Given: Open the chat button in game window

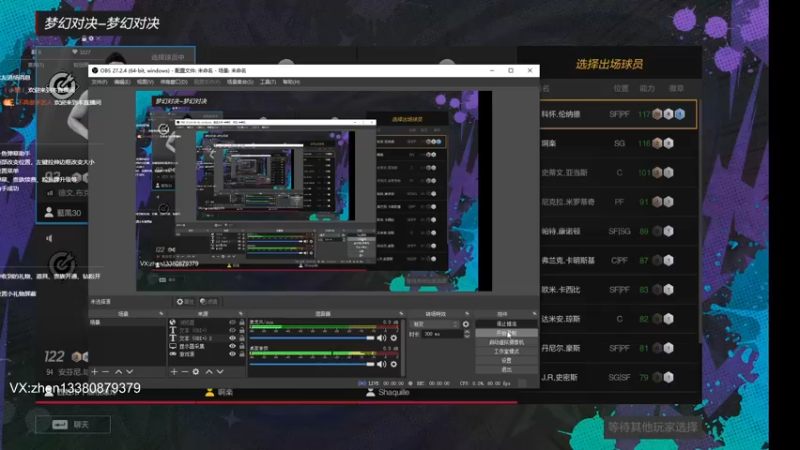Looking at the screenshot, I should coord(73,424).
